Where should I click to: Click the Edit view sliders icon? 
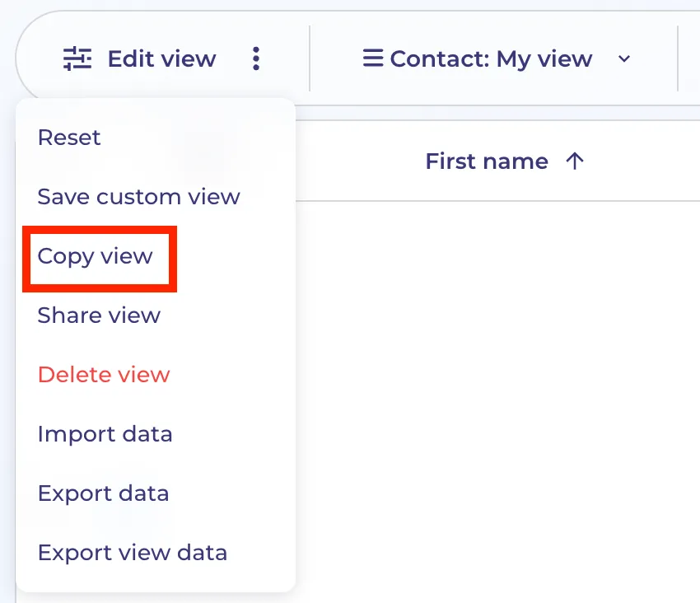[77, 58]
